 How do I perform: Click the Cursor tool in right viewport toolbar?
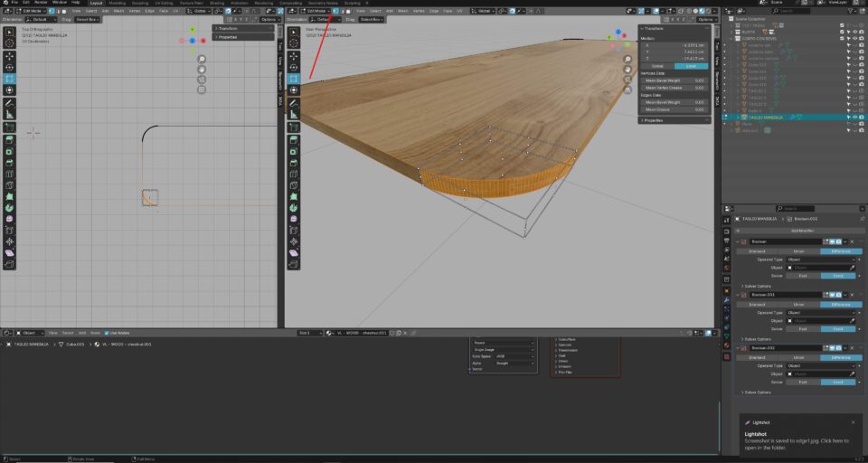click(293, 43)
